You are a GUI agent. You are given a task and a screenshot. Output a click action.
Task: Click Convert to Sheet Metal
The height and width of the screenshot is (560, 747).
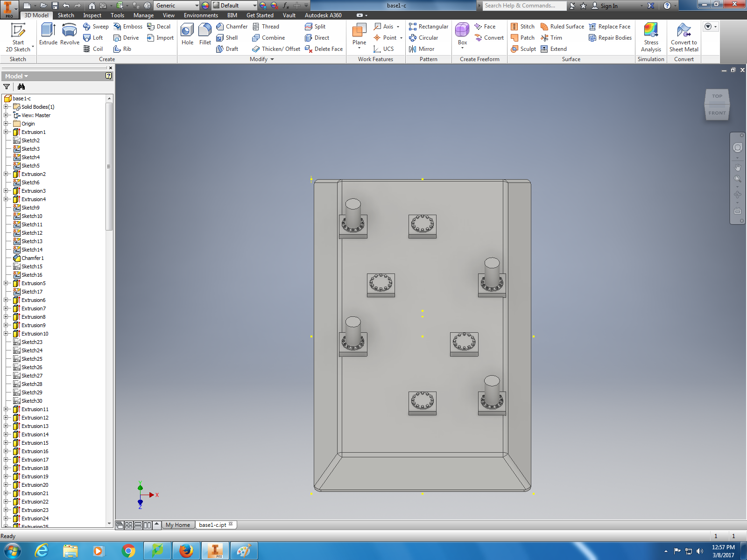tap(684, 37)
